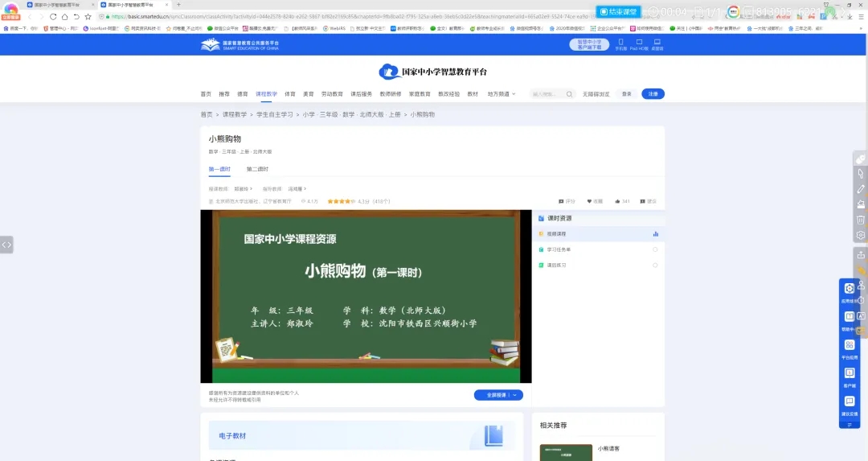Click the site search input field
The width and height of the screenshot is (868, 461).
[551, 94]
